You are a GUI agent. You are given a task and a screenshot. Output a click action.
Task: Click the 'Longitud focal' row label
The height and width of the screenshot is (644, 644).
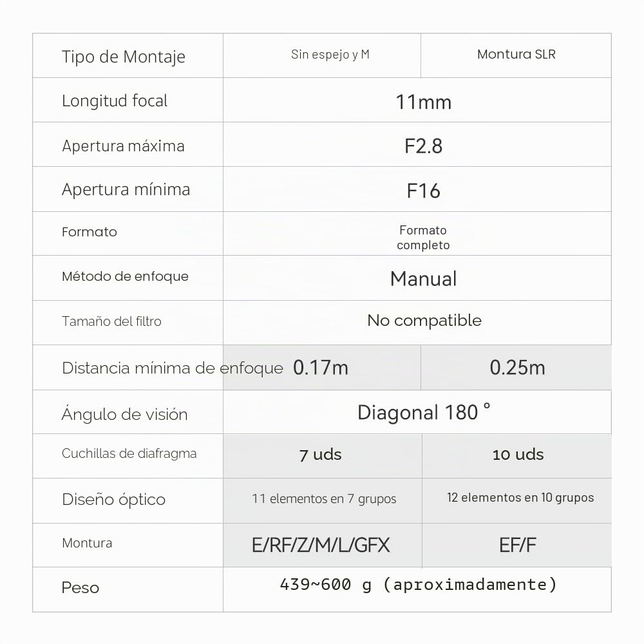(115, 101)
